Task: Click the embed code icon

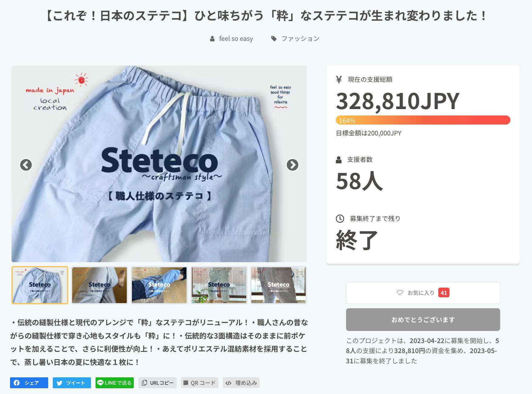Action: click(x=228, y=383)
